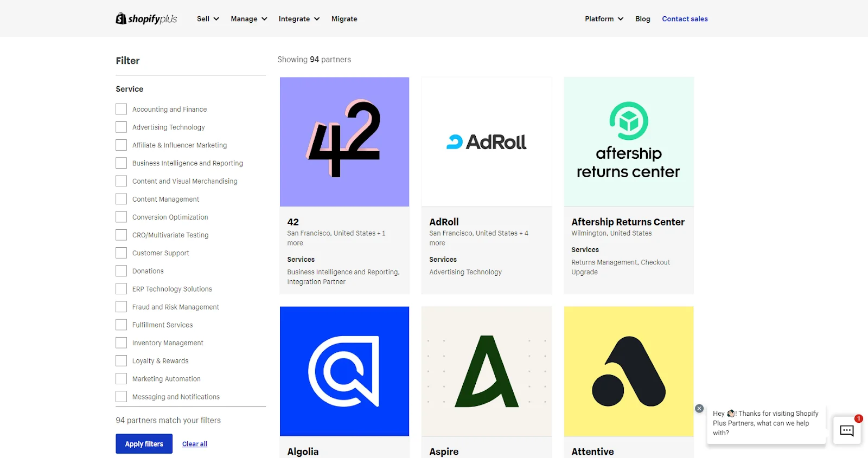Check the Customer Support filter
This screenshot has height=458, width=868.
tap(121, 253)
